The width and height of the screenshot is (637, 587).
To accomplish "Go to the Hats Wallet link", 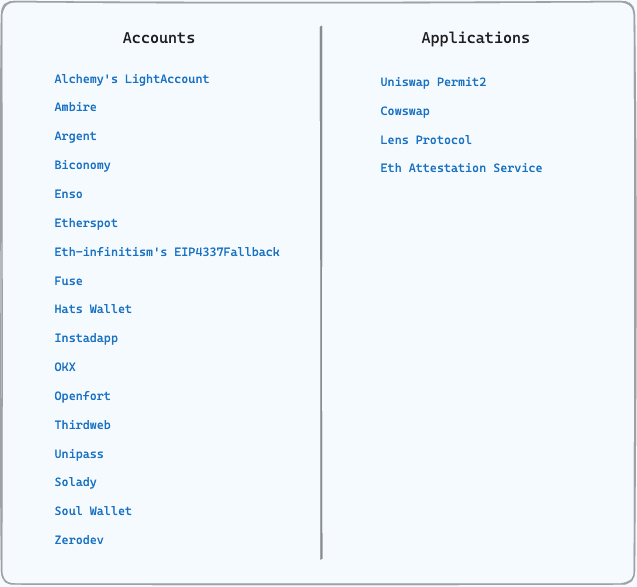I will 93,309.
